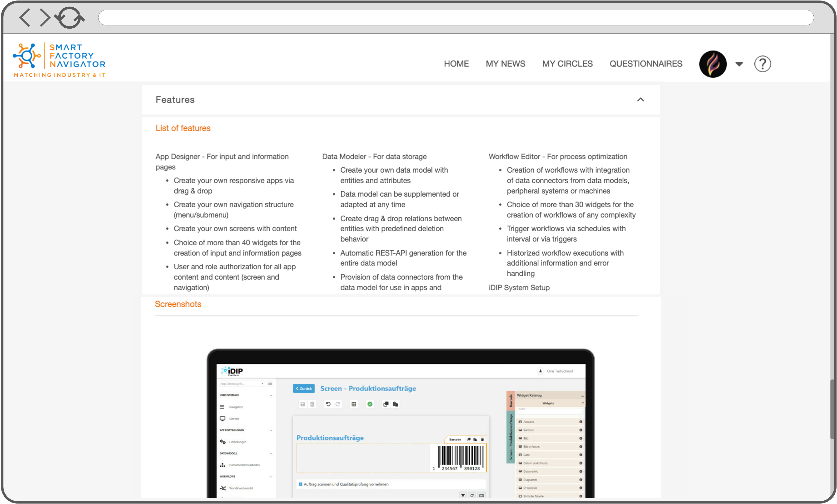The image size is (837, 504).
Task: Click the user avatar picture
Action: (713, 64)
